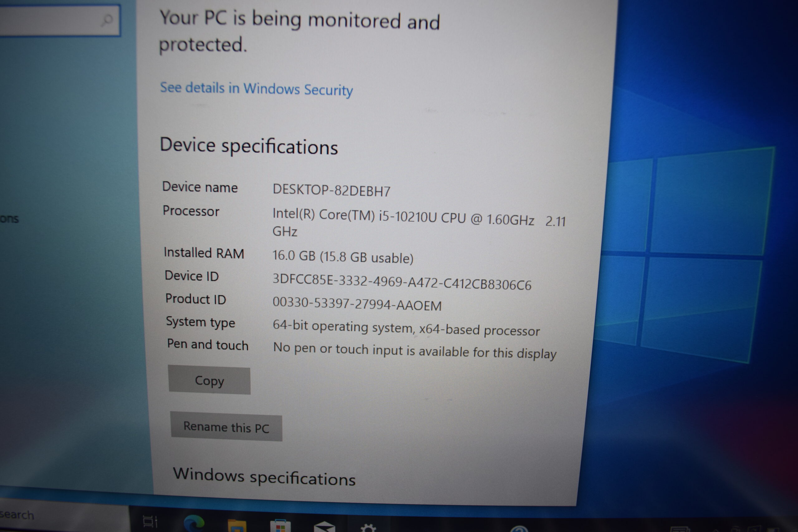Screen dimensions: 798x532
Task: Click the taskbar search box
Action: click(x=65, y=516)
